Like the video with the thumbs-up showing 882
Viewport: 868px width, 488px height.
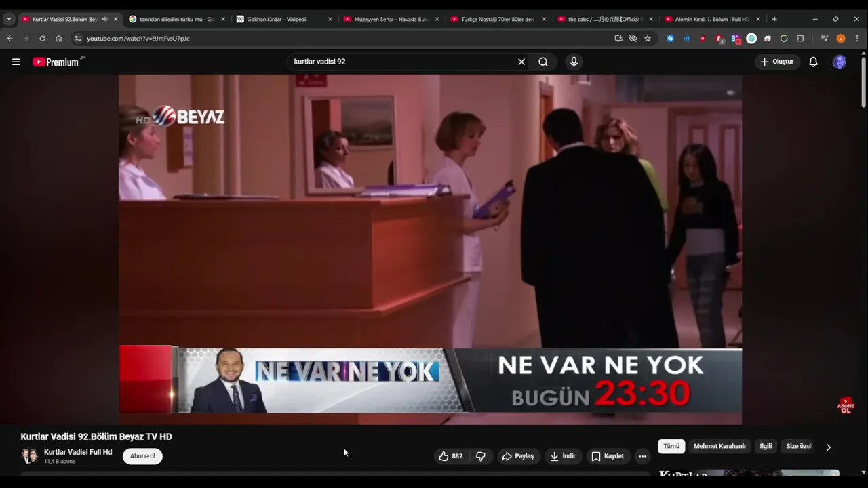450,456
